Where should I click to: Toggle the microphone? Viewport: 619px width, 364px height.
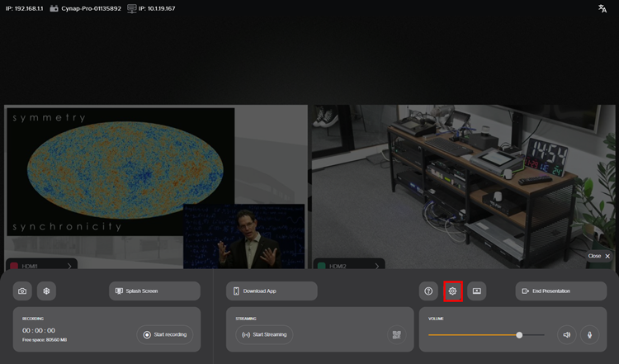[590, 335]
